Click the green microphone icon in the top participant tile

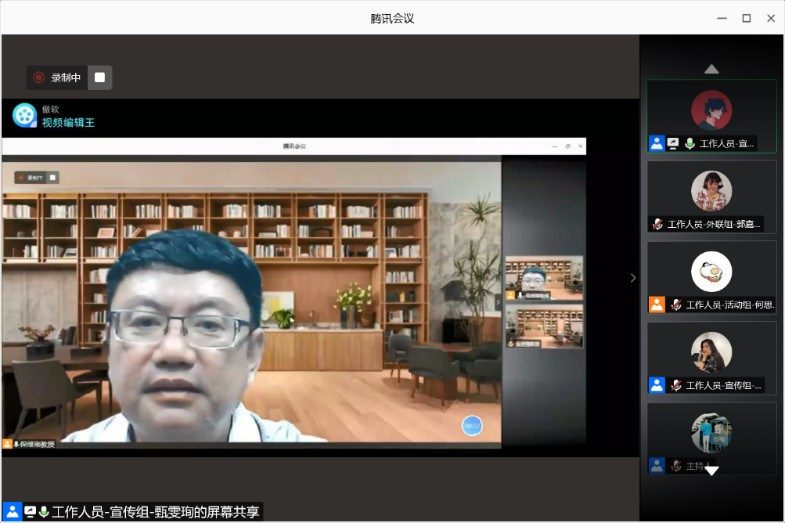[x=690, y=144]
